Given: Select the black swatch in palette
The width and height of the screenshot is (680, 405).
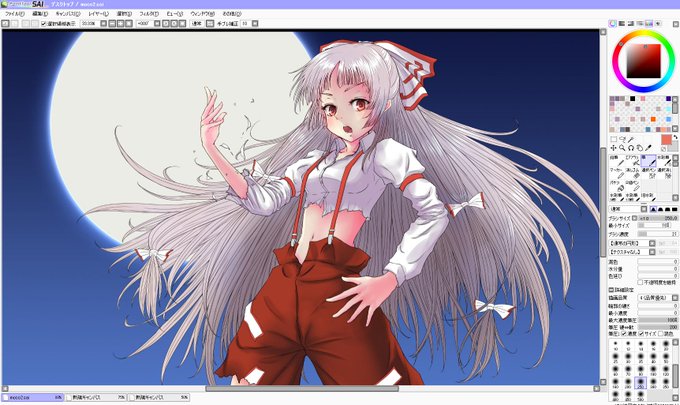Looking at the screenshot, I should (632, 98).
